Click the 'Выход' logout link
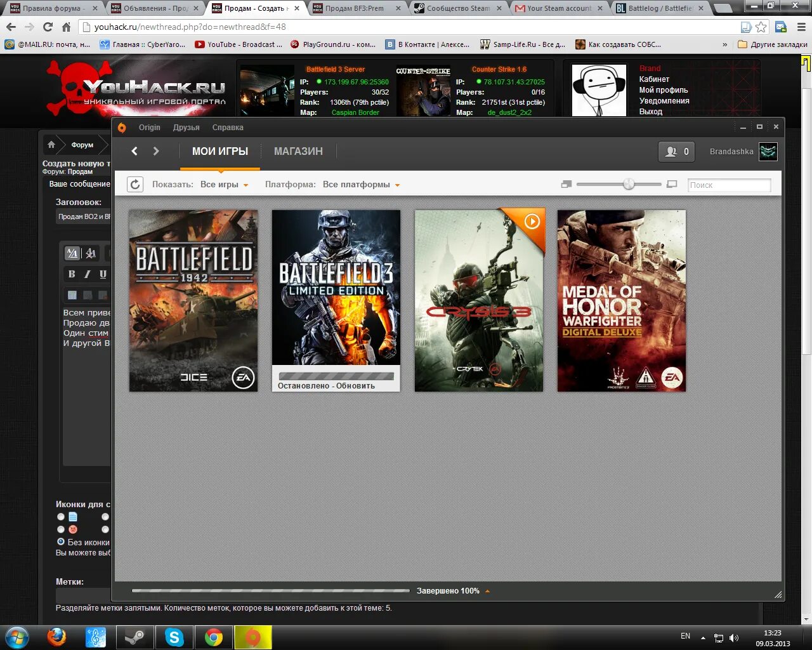 651,112
